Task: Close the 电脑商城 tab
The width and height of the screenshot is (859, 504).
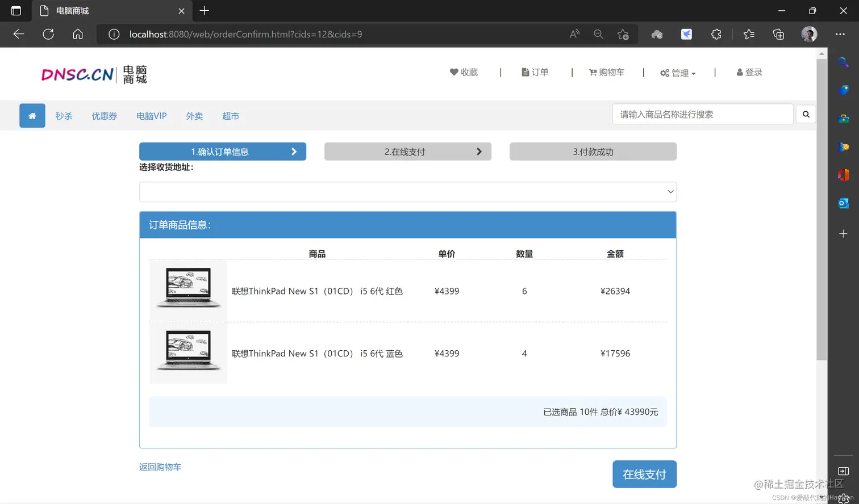Action: pyautogui.click(x=181, y=11)
